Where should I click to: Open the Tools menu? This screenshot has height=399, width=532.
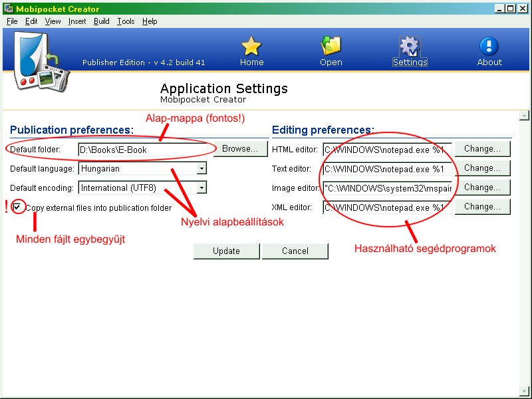click(126, 21)
